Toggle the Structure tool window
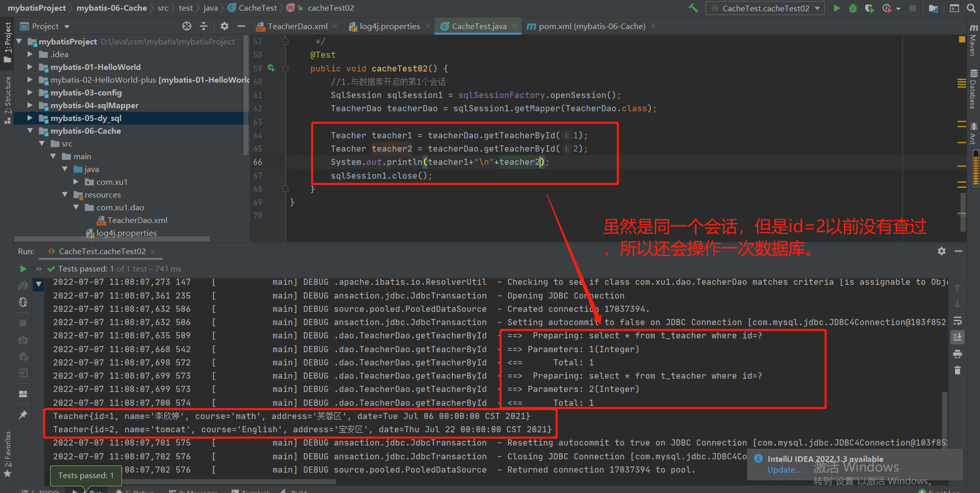Screen dimensions: 980x493 [x=7, y=100]
